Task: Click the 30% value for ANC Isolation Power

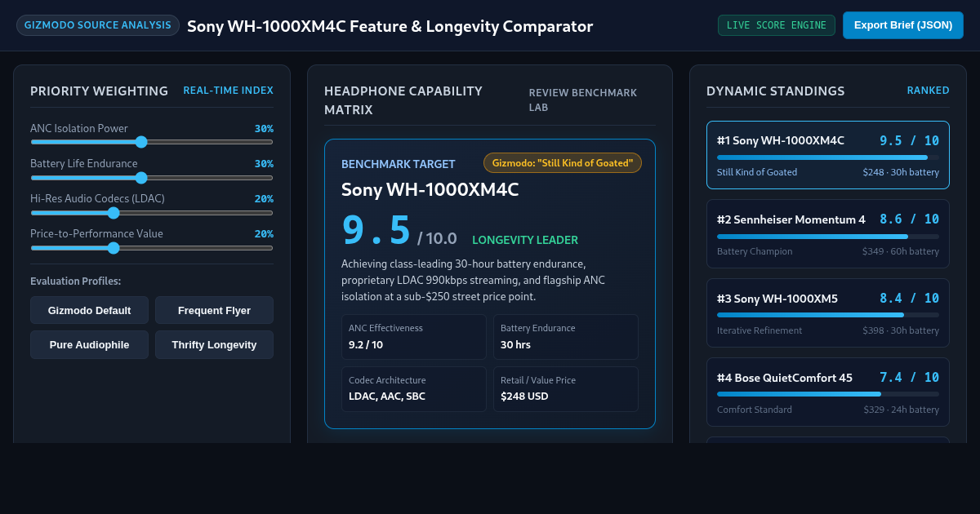Action: [264, 129]
